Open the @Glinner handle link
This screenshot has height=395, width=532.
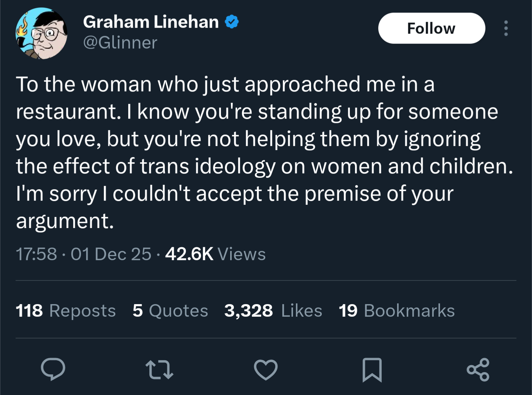[120, 43]
